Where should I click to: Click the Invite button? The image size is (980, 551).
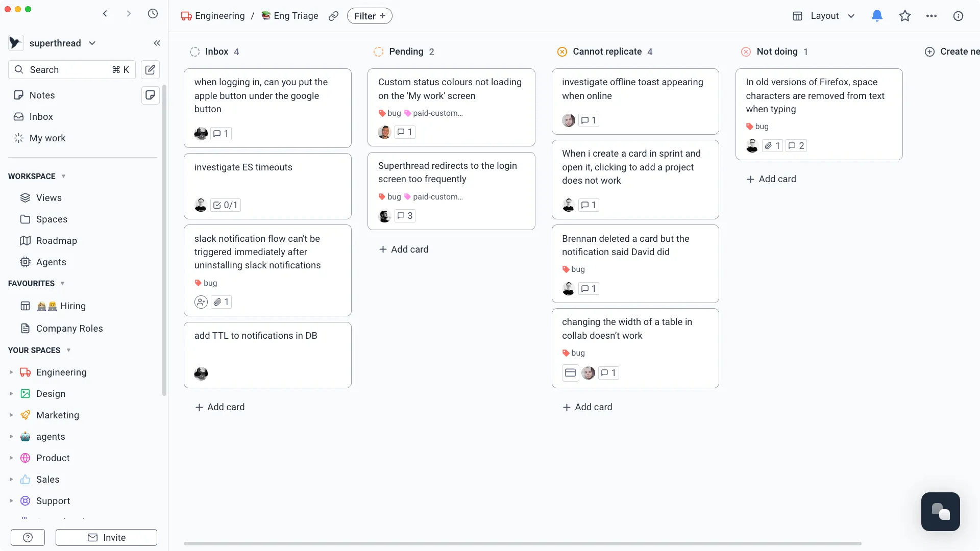(x=106, y=537)
